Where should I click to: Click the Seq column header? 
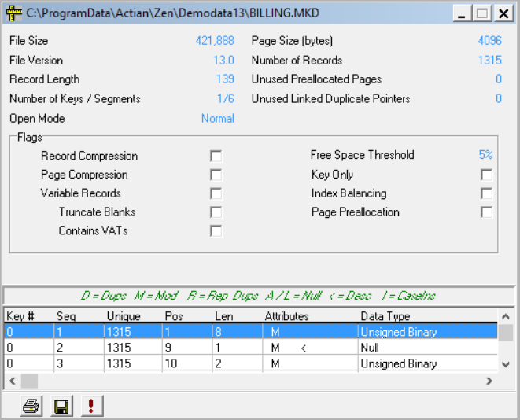pos(79,316)
